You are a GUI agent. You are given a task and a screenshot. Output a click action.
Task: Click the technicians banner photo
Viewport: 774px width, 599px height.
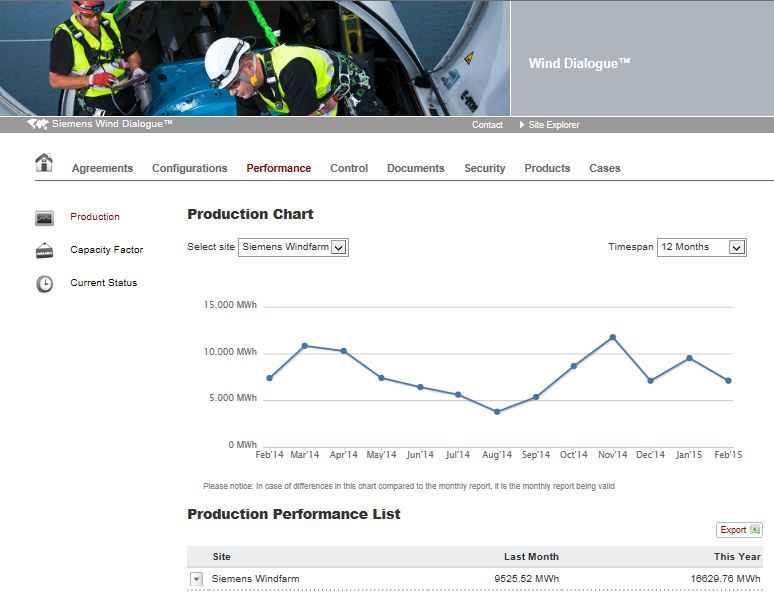(x=255, y=58)
